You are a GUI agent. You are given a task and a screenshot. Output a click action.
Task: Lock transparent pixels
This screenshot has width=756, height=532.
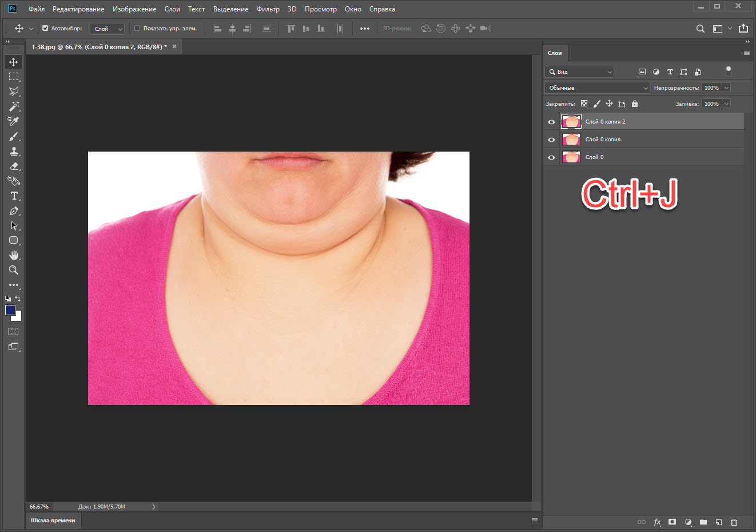click(x=584, y=104)
